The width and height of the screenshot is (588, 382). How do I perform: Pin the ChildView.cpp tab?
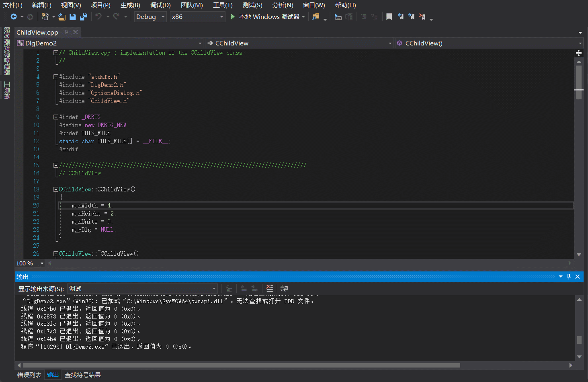pyautogui.click(x=66, y=32)
